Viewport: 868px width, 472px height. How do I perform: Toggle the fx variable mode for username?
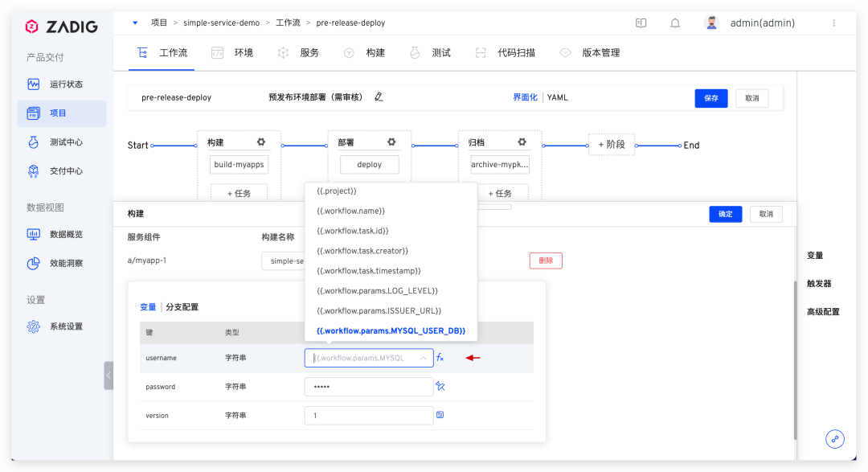click(x=440, y=358)
